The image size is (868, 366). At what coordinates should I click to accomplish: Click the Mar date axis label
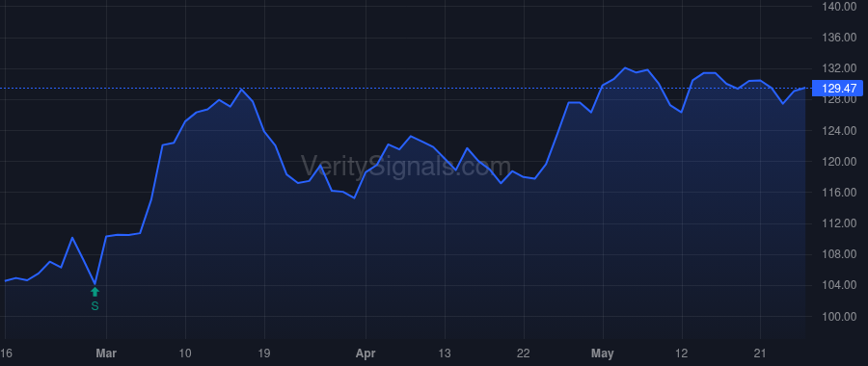106,353
